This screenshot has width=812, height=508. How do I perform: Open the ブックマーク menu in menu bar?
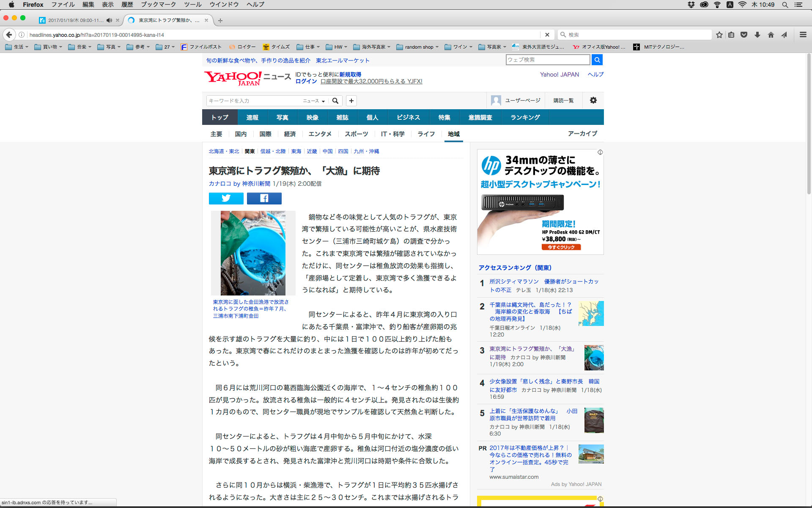[x=158, y=5]
